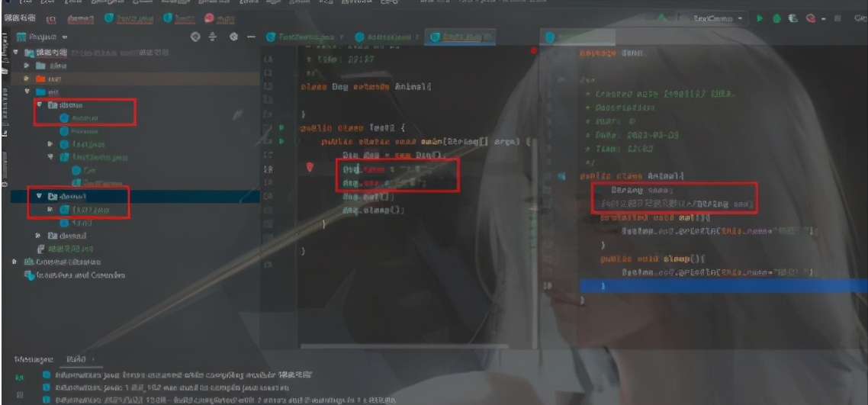Click the Dog dog = new Dog() line

(x=394, y=156)
